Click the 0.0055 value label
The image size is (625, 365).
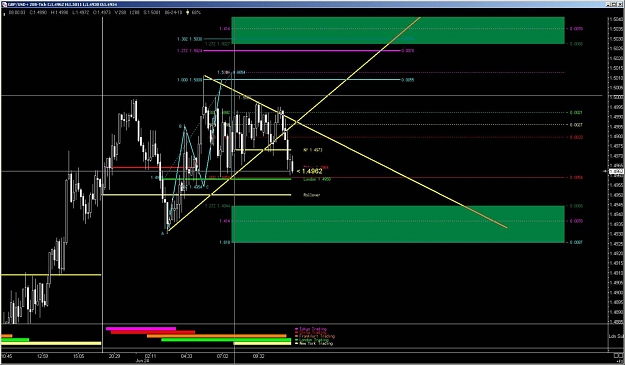pyautogui.click(x=407, y=80)
